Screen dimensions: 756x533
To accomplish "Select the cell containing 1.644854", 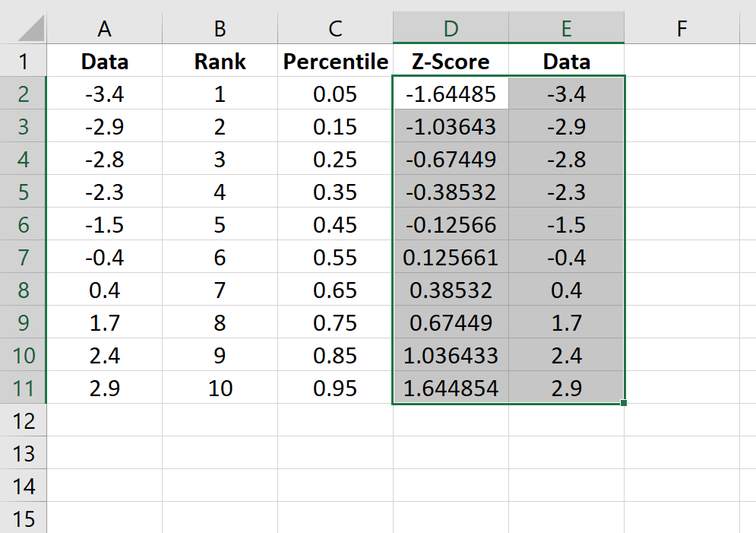I will pos(451,389).
